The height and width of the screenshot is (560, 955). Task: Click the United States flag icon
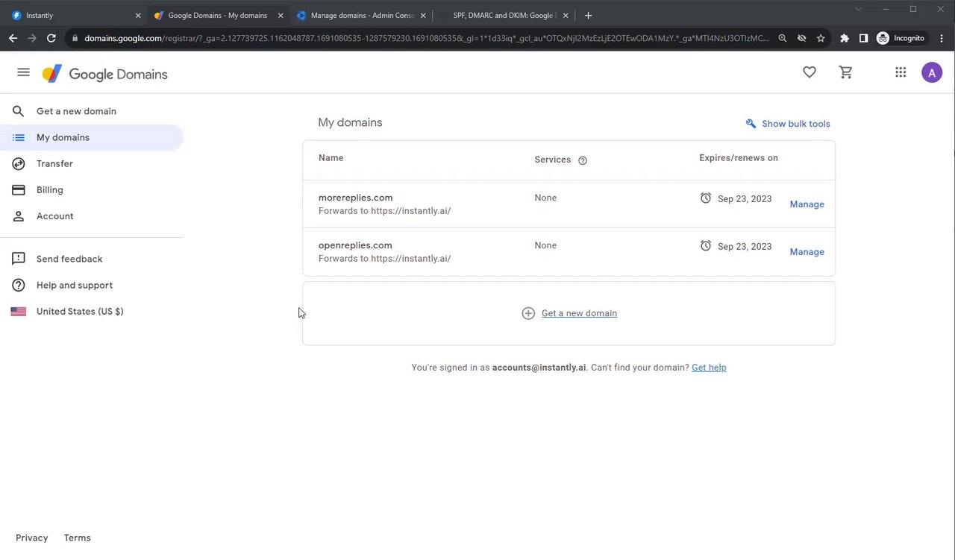point(19,312)
